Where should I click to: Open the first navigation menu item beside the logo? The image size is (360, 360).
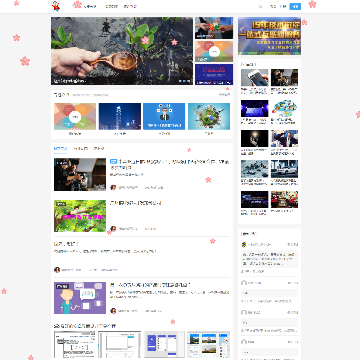90,6
